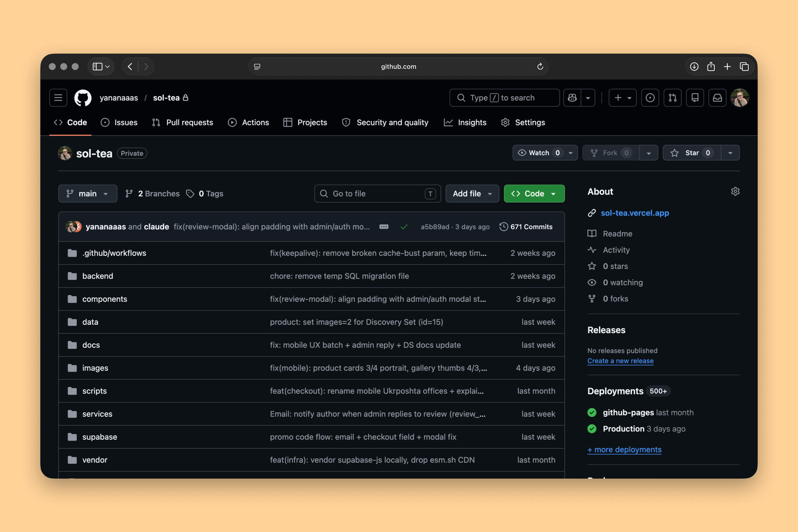View the green check status of latest commit
This screenshot has width=798, height=532.
click(404, 227)
